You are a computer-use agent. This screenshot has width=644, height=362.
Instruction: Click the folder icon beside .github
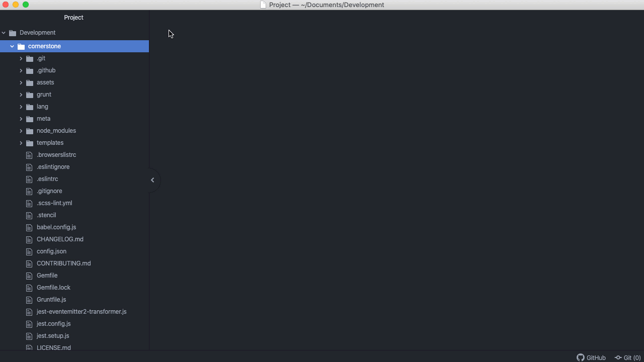click(29, 70)
